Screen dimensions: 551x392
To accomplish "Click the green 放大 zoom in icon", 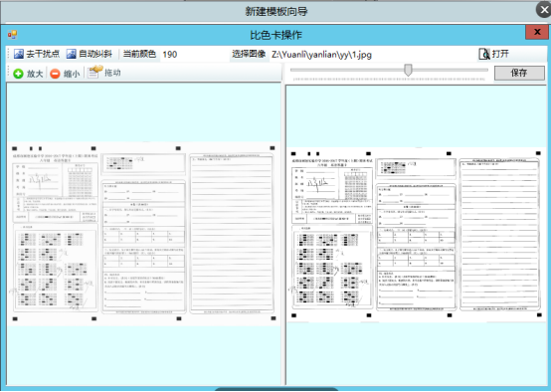I will (18, 74).
